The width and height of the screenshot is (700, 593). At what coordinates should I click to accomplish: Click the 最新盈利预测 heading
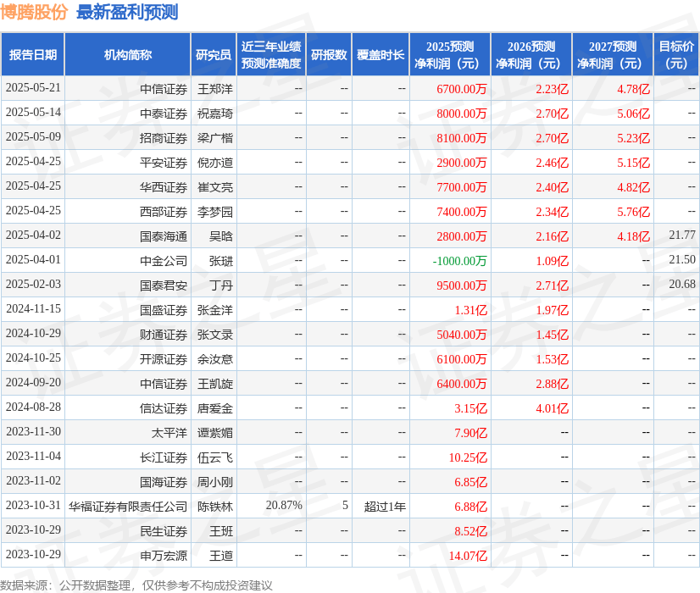pyautogui.click(x=127, y=12)
